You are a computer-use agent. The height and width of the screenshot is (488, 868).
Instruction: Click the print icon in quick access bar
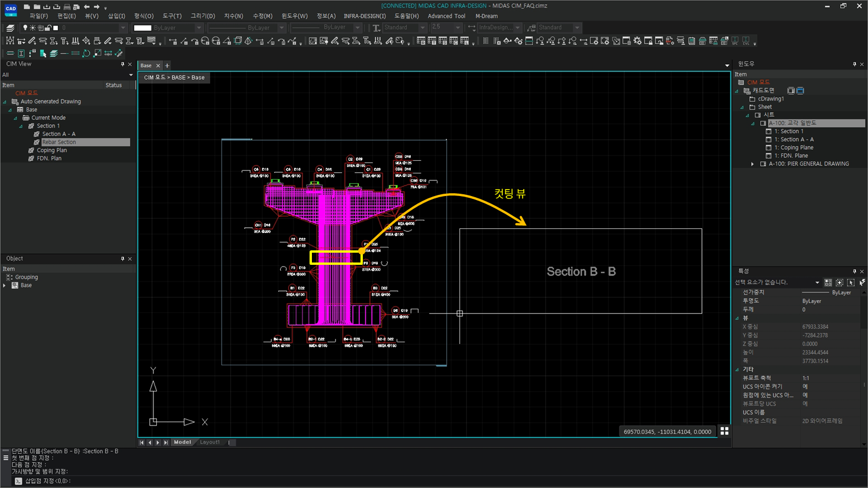(67, 6)
